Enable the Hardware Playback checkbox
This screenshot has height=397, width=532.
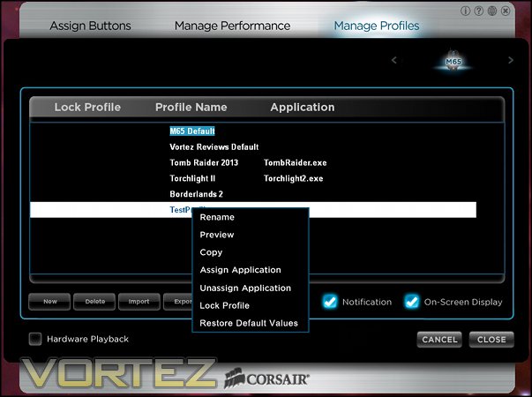click(35, 339)
